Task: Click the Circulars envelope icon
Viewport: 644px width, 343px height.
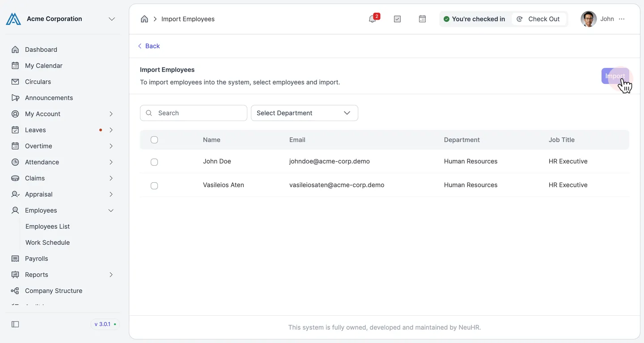Action: pos(15,82)
